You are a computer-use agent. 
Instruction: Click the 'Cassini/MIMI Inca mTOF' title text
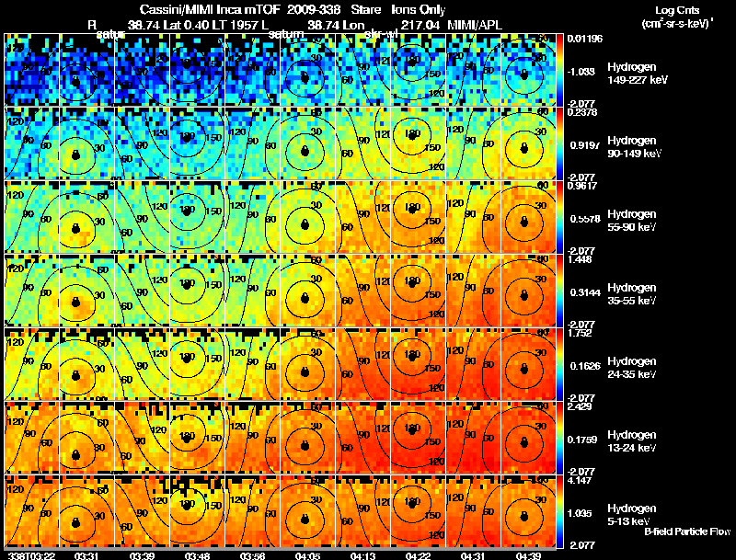210,9
